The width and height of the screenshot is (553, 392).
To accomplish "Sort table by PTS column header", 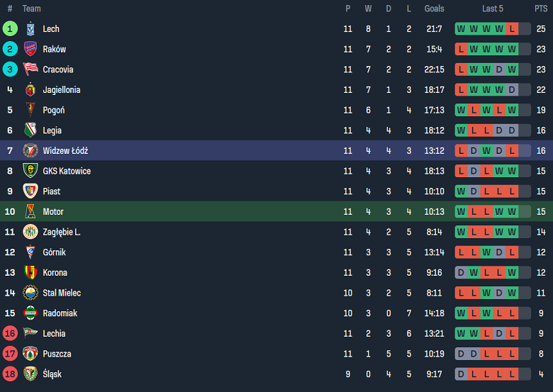I will pos(541,9).
